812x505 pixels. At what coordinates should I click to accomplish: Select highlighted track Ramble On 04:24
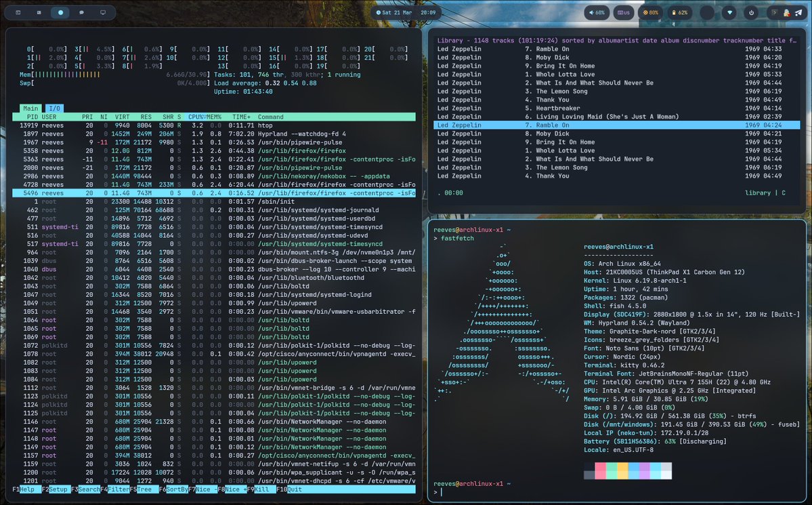pyautogui.click(x=616, y=125)
